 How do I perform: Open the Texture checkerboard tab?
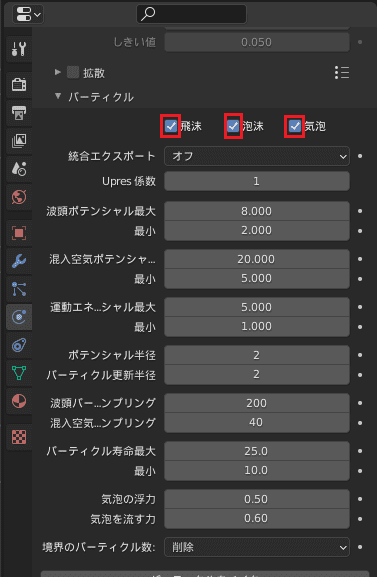(19, 437)
